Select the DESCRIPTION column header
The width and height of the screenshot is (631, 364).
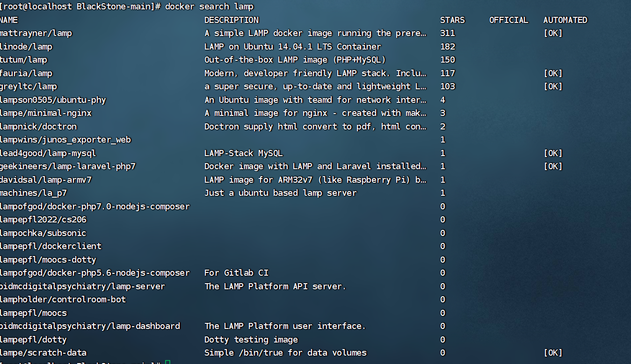tap(232, 20)
